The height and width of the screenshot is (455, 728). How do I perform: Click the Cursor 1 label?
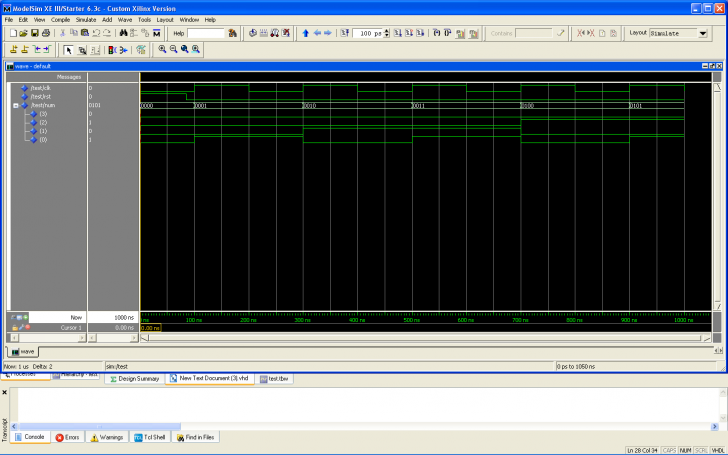click(x=71, y=328)
